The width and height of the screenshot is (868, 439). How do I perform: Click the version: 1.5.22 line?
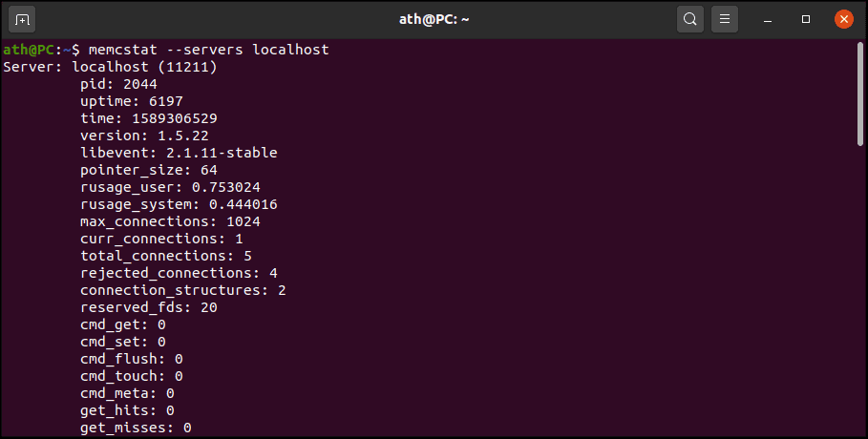144,136
